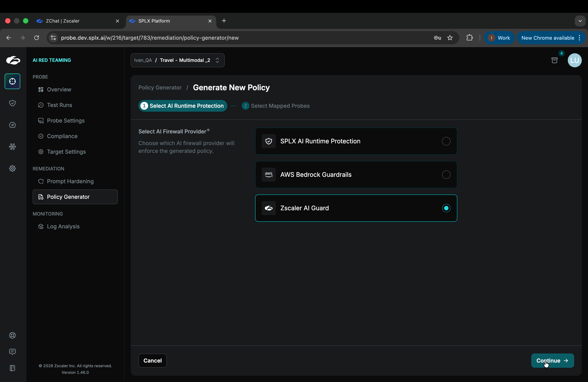Select SPLX AI Runtime Protection radio
This screenshot has width=588, height=382.
tap(446, 141)
